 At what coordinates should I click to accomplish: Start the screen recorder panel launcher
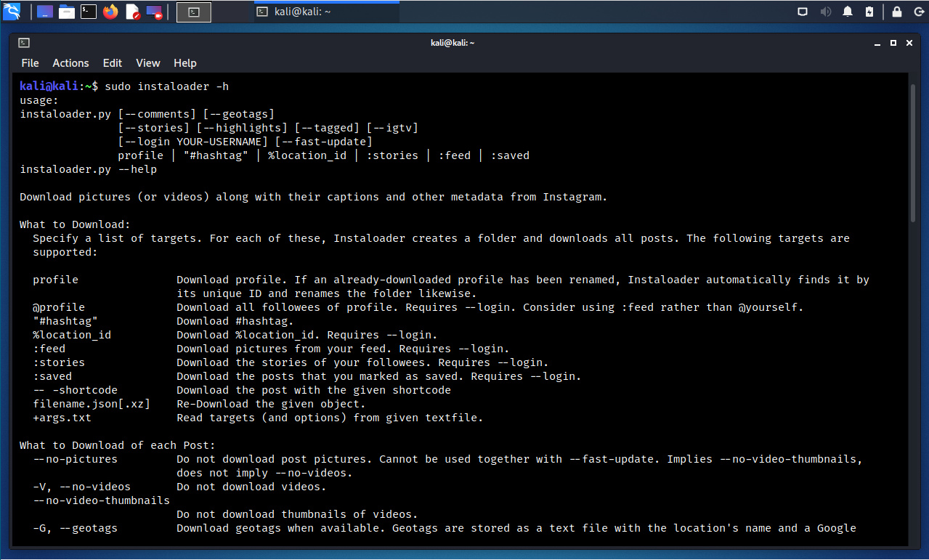(x=154, y=12)
